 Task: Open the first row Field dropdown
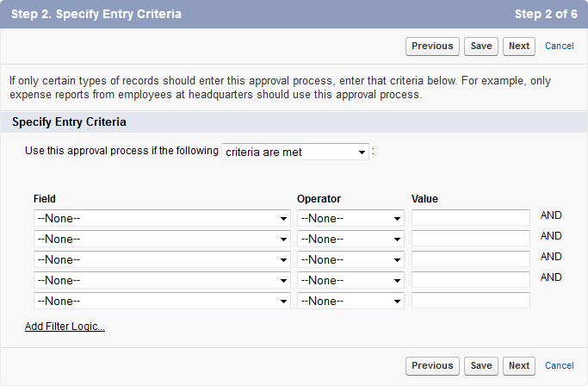point(162,218)
